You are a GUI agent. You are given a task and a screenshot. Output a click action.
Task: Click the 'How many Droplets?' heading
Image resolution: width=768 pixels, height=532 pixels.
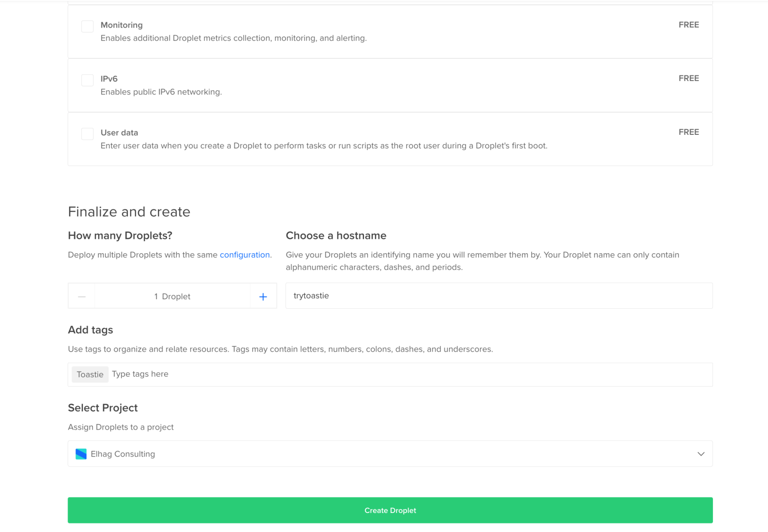pyautogui.click(x=120, y=236)
